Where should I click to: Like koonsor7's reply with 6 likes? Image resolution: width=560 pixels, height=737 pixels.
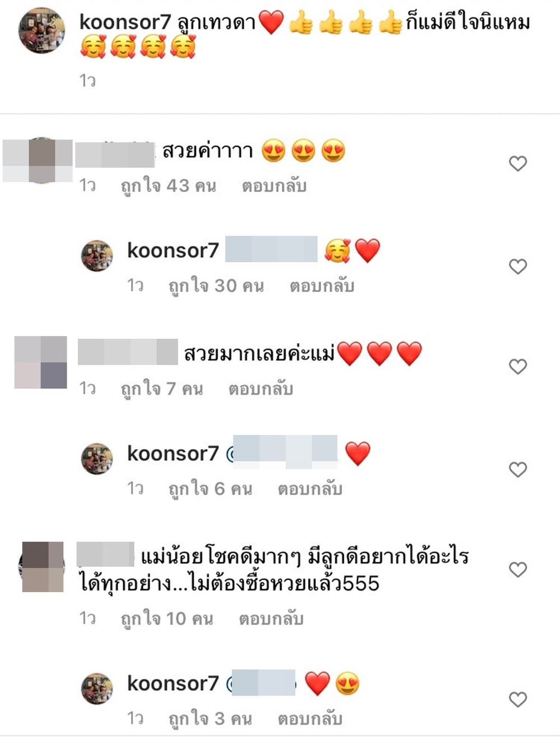pyautogui.click(x=518, y=469)
